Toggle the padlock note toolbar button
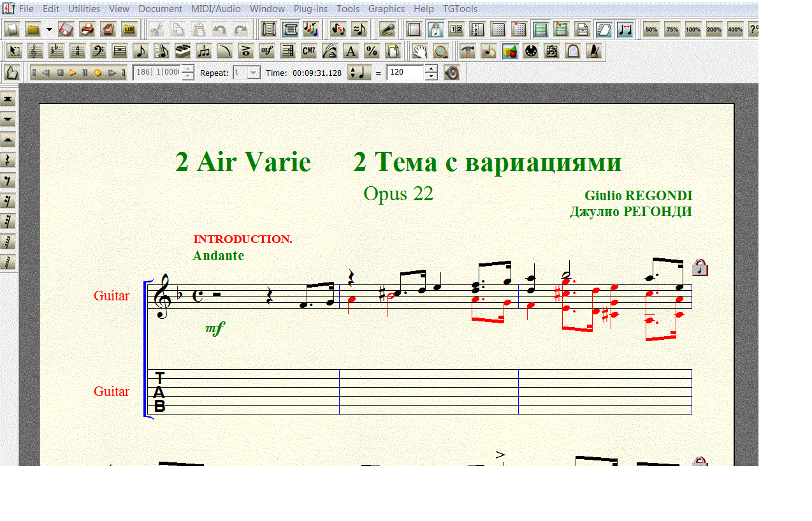Viewport: 812px width, 521px height. pos(435,29)
